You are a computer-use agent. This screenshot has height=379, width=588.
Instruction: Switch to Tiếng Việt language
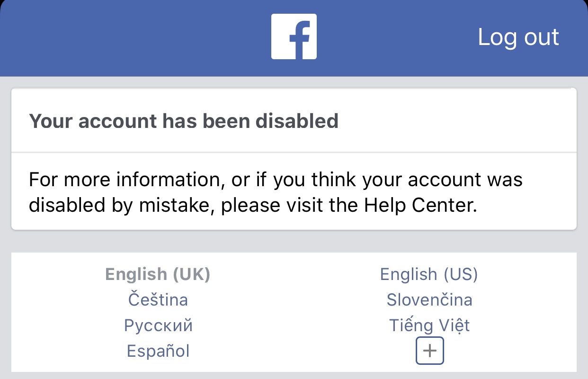tap(429, 325)
